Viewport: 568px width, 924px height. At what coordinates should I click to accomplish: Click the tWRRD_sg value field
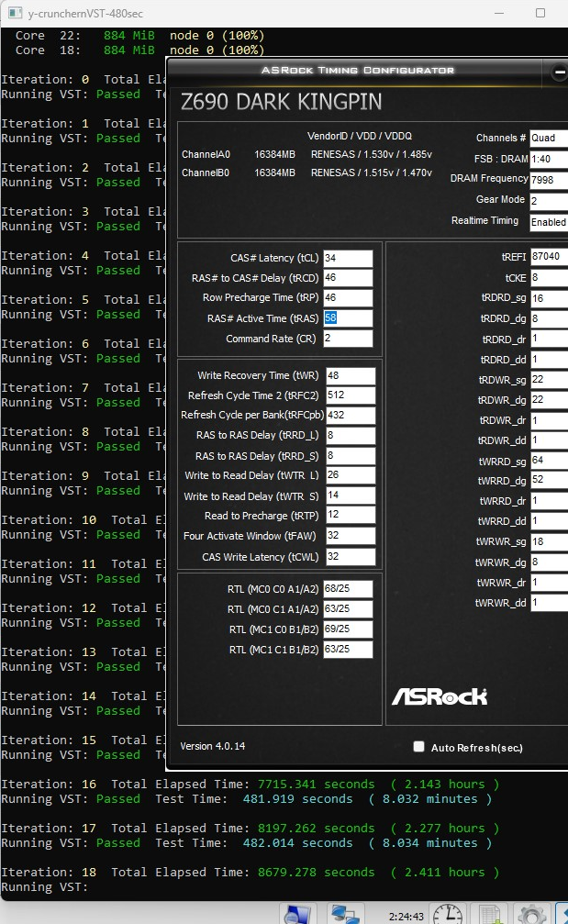pos(549,461)
